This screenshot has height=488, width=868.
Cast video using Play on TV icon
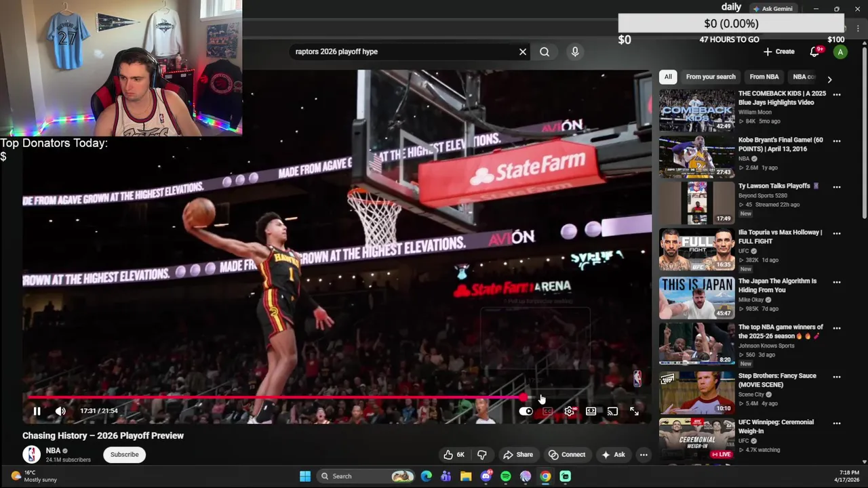coord(612,411)
